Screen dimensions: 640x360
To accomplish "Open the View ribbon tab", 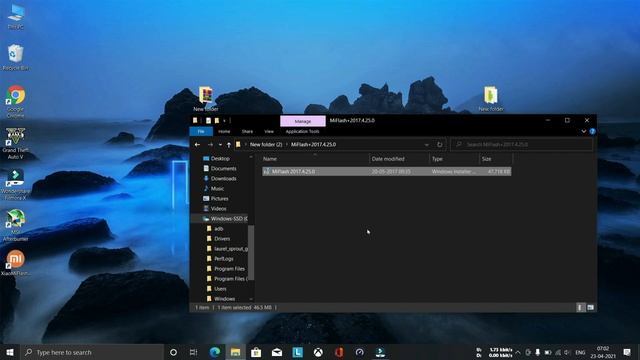I will 269,131.
